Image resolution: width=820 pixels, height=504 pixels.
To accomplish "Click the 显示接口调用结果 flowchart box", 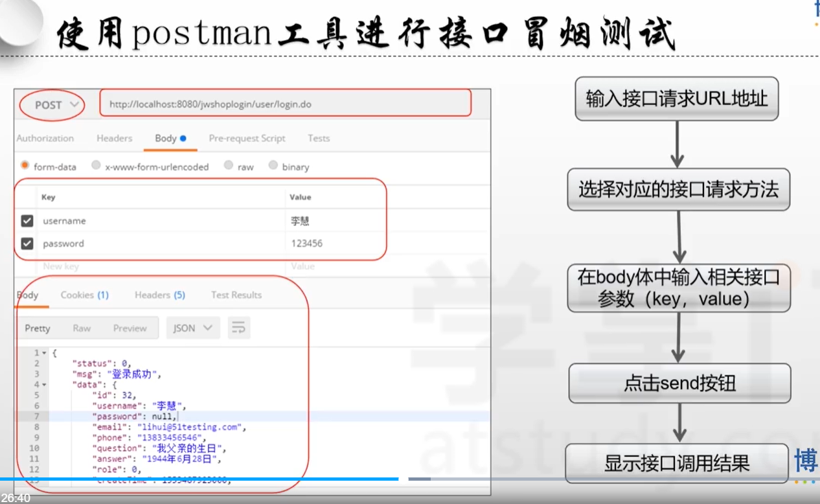I will pyautogui.click(x=677, y=463).
